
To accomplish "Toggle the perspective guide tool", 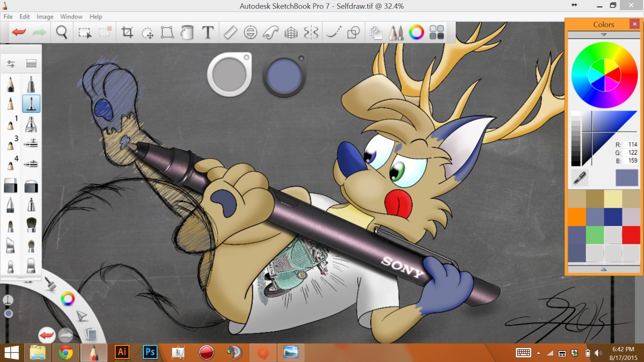I will click(291, 33).
